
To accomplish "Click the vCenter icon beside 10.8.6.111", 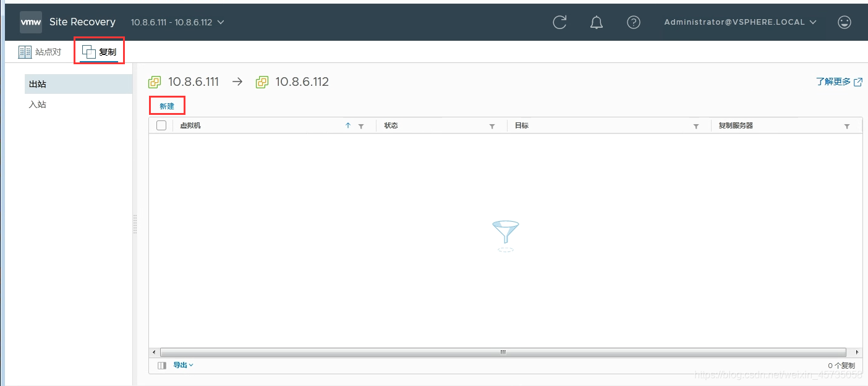I will click(155, 82).
